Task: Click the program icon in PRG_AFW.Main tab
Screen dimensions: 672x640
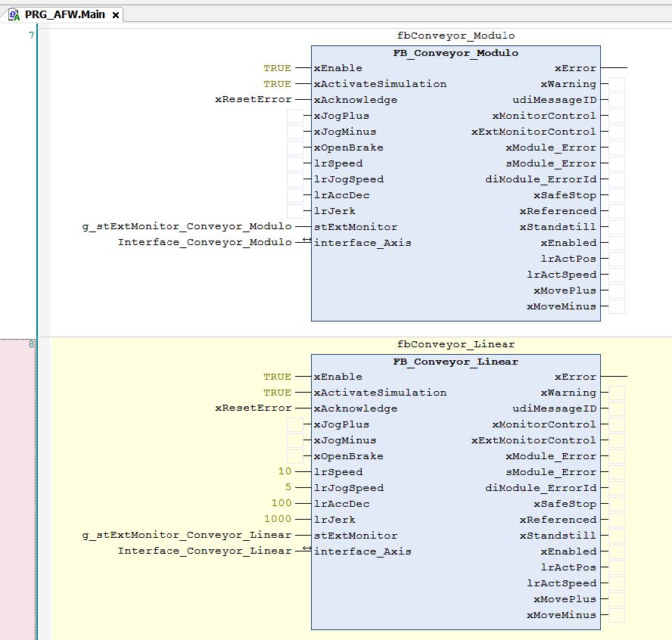Action: pos(14,14)
